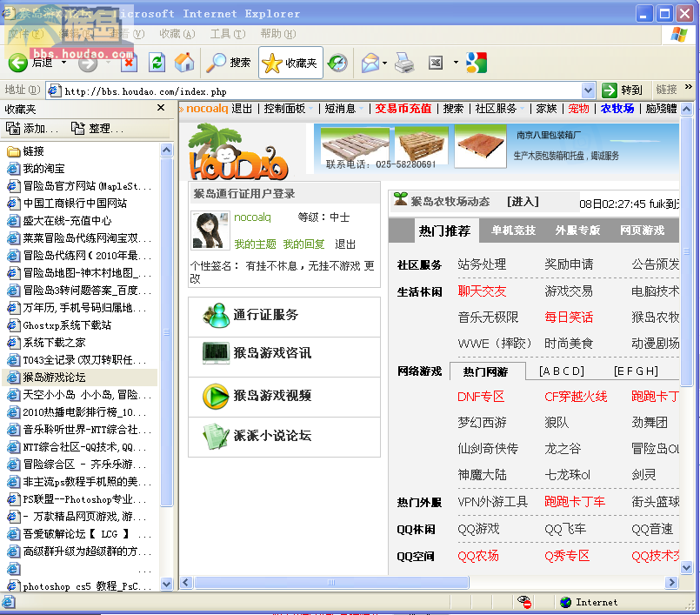
Task: Click the user avatar photo
Action: pos(210,231)
